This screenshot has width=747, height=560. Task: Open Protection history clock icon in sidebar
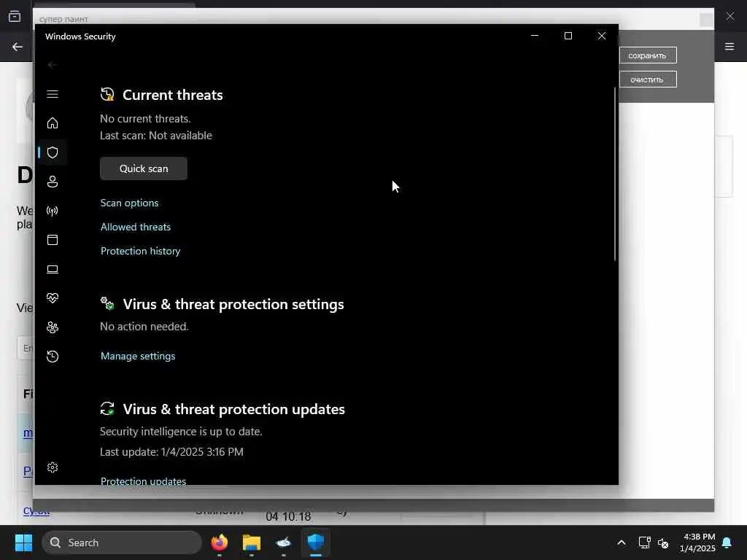53,357
